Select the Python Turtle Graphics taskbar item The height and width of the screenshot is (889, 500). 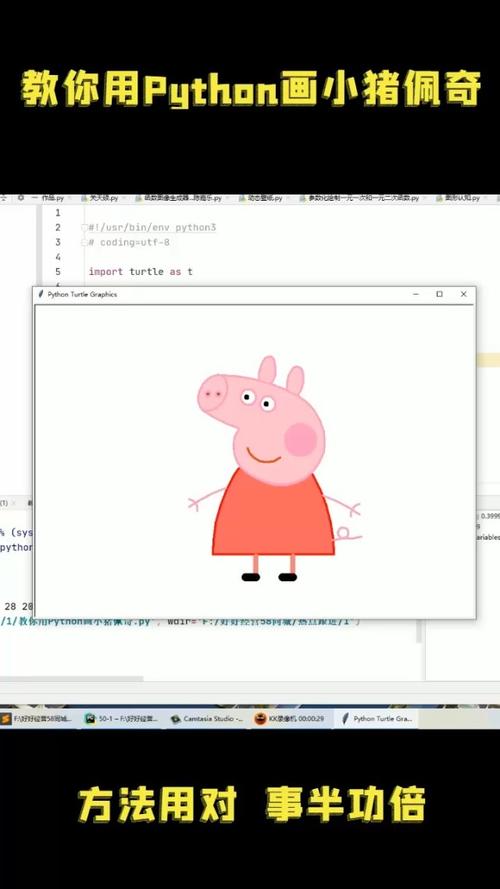[376, 718]
